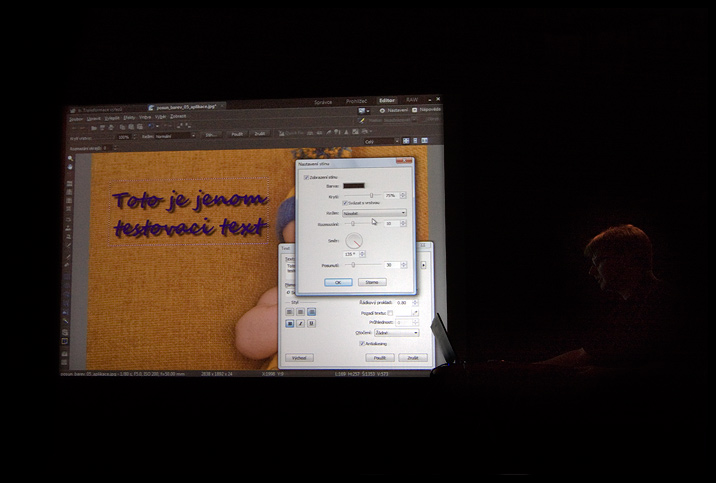This screenshot has height=483, width=716.
Task: Toggle Pozadí textu checkbox
Action: point(390,313)
